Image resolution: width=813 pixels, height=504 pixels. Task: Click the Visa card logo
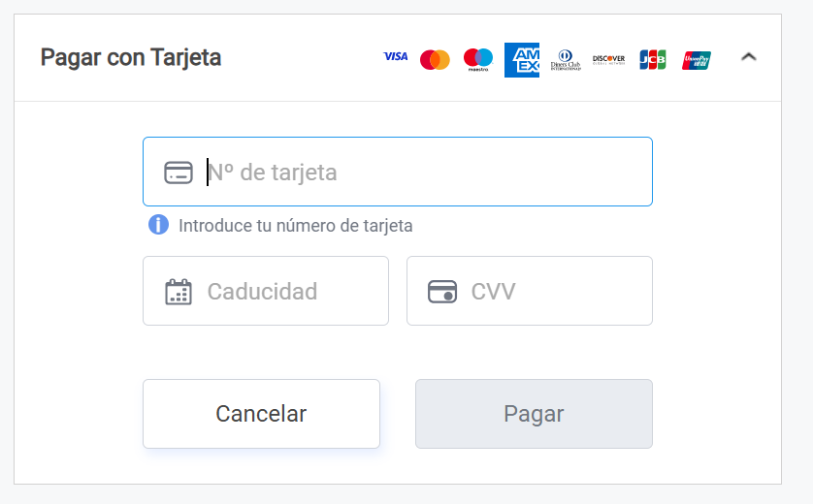coord(396,57)
